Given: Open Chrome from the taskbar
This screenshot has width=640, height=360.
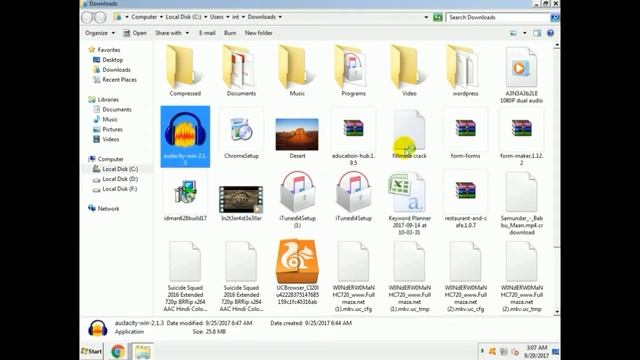Looking at the screenshot, I should tap(118, 351).
